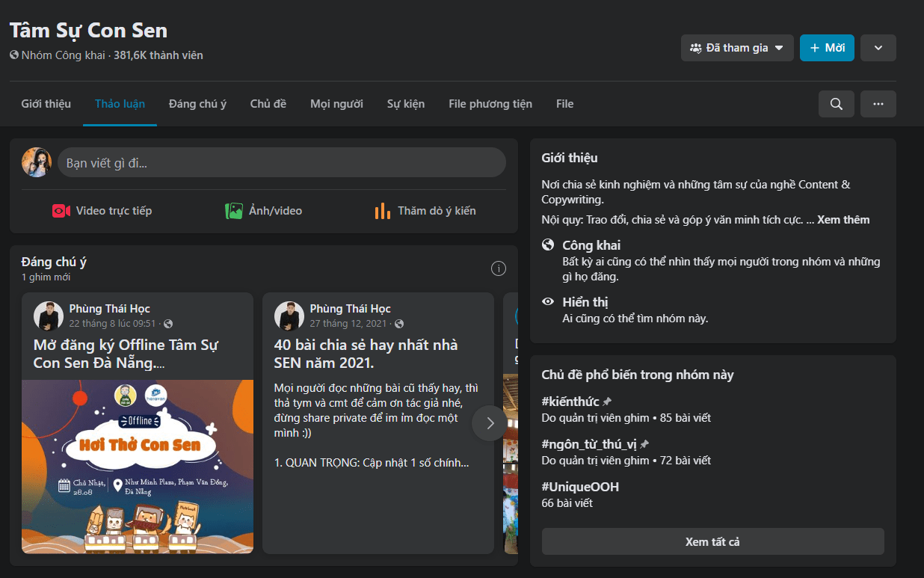This screenshot has width=924, height=578.
Task: Switch to the Thảo luận tab
Action: pos(120,104)
